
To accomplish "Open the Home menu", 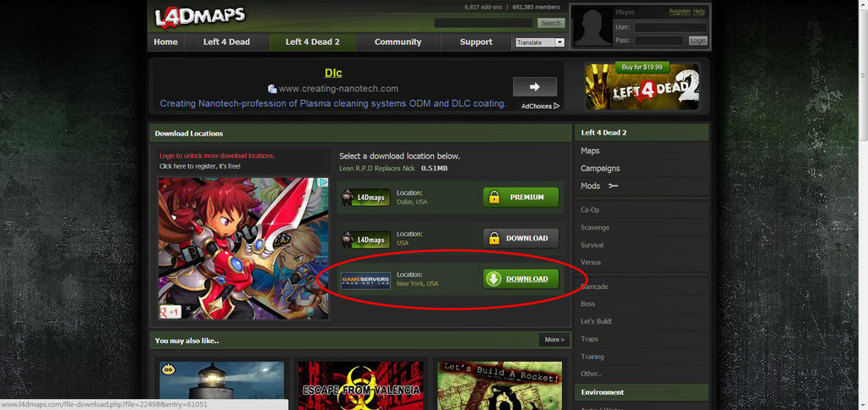I will coord(165,42).
